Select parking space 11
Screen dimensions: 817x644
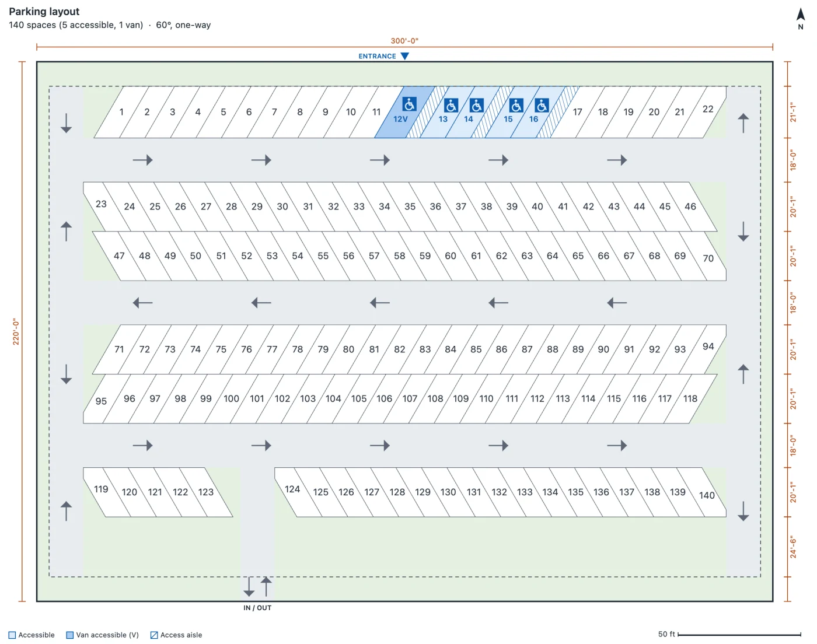click(376, 112)
